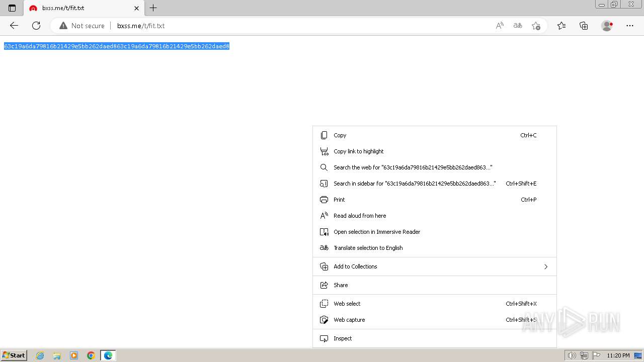Click Edge taskbar button
This screenshot has width=644, height=362.
pyautogui.click(x=108, y=355)
